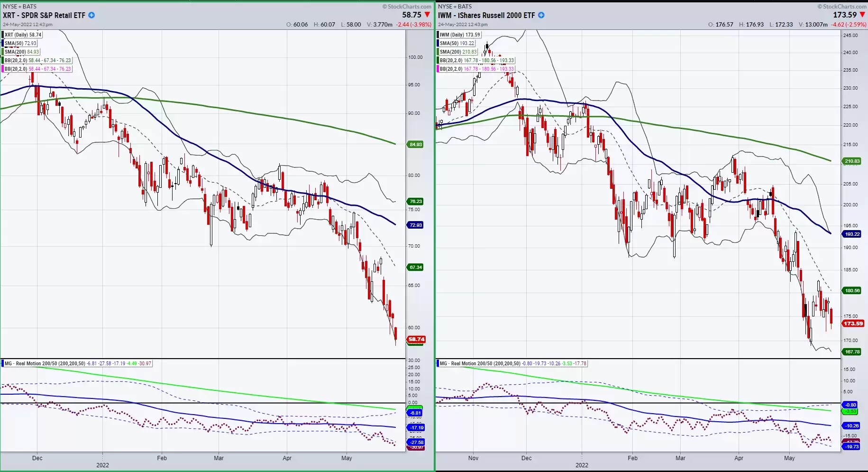Click the red down arrow next to 173.59 header

[862, 15]
